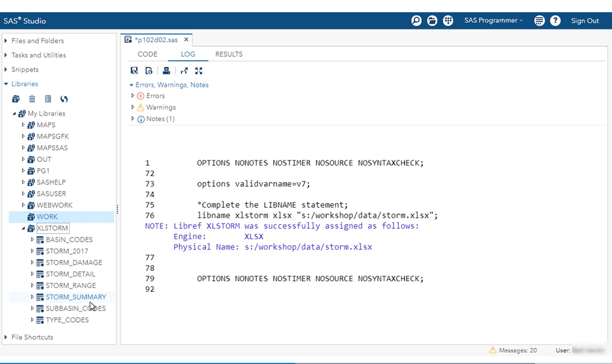Open the applications grid icon near SAS Programmer
The width and height of the screenshot is (612, 364).
pos(448,20)
